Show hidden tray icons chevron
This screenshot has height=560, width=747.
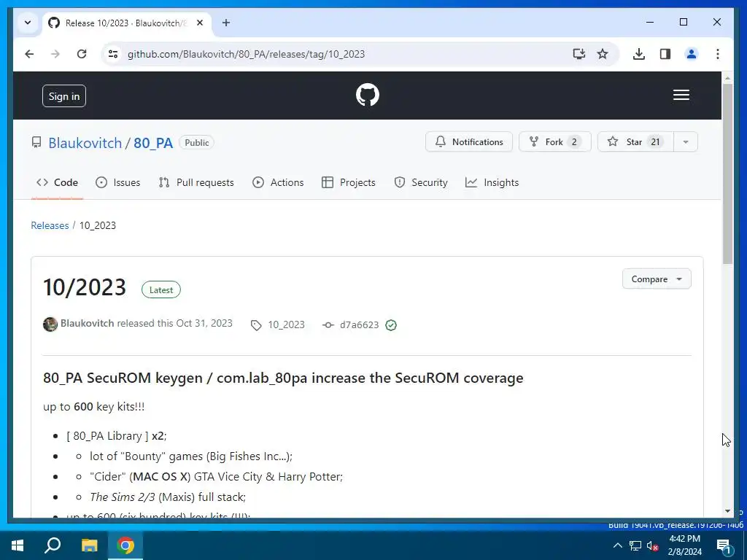coord(617,545)
